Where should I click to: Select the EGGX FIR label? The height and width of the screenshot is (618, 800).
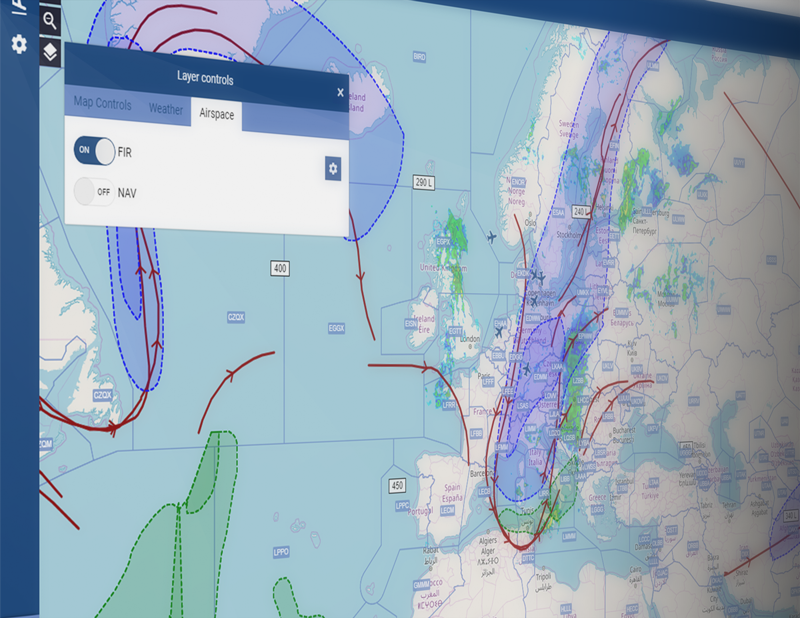tap(336, 328)
